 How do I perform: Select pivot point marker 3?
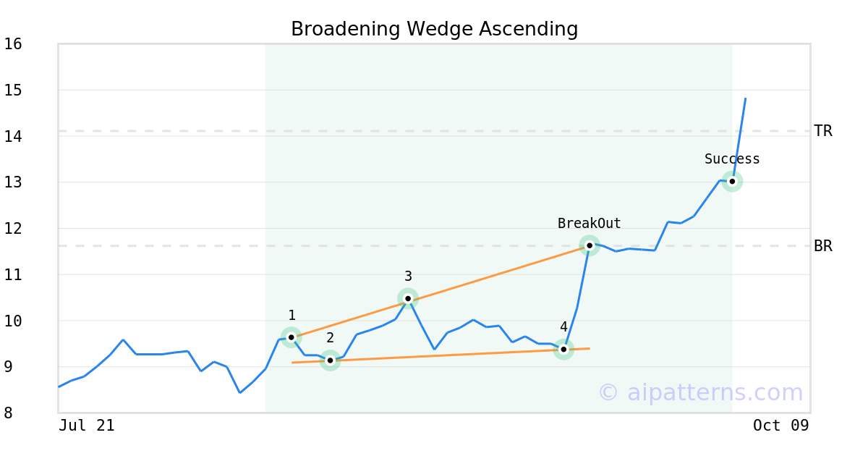pos(408,298)
